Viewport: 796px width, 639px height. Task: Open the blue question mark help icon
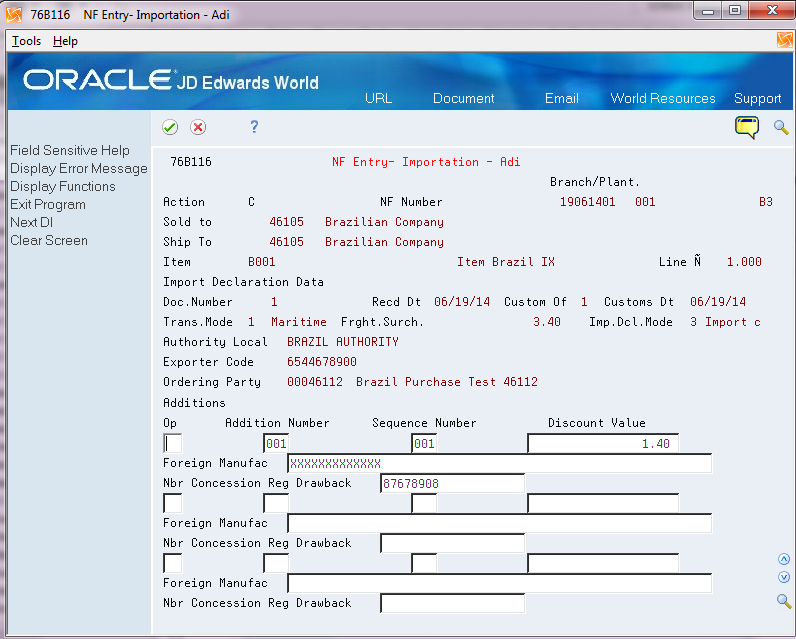click(254, 126)
